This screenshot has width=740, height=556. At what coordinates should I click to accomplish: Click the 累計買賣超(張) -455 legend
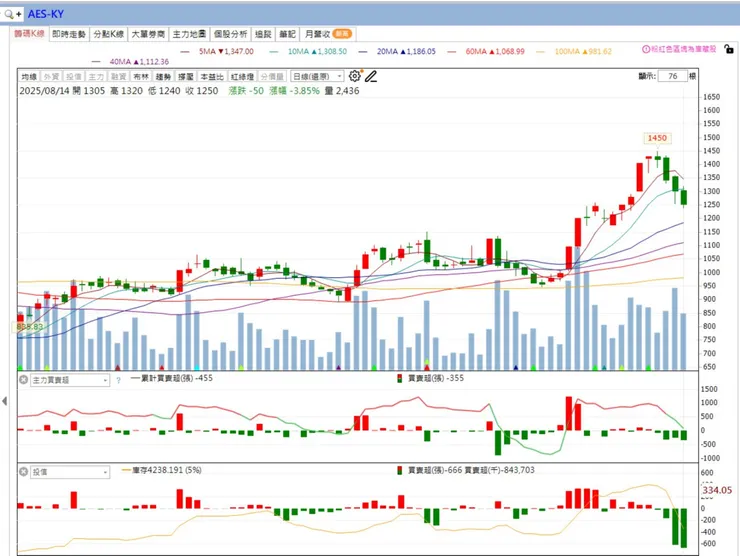[172, 378]
